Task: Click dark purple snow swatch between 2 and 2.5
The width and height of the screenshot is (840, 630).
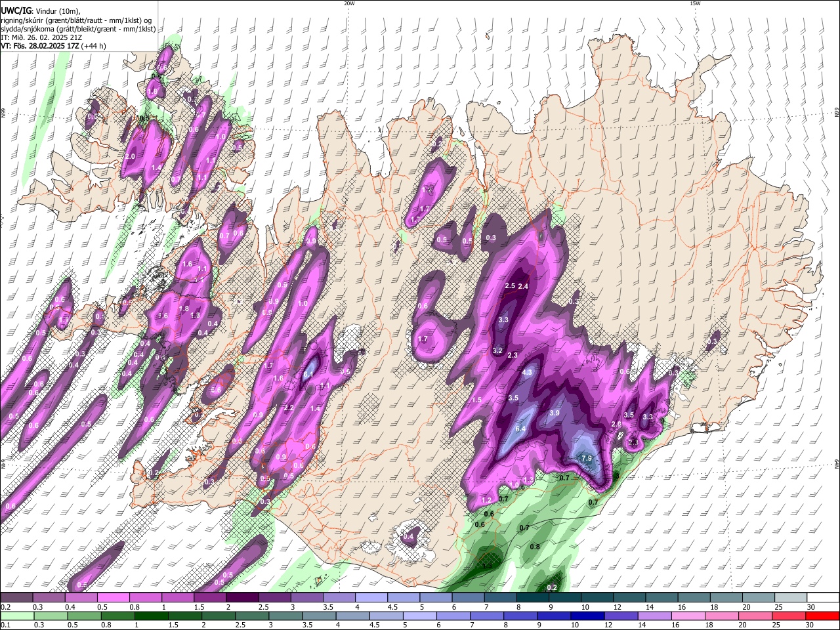Action: [242, 598]
